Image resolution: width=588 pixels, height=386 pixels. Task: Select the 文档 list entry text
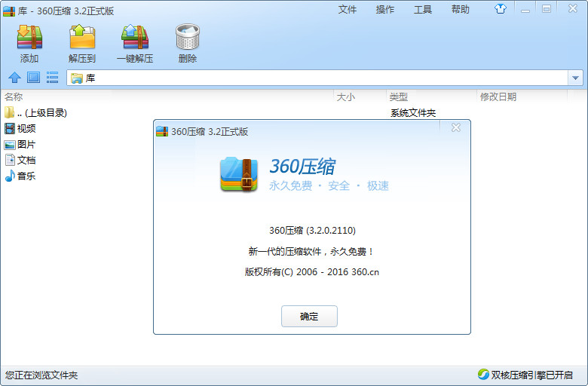26,160
